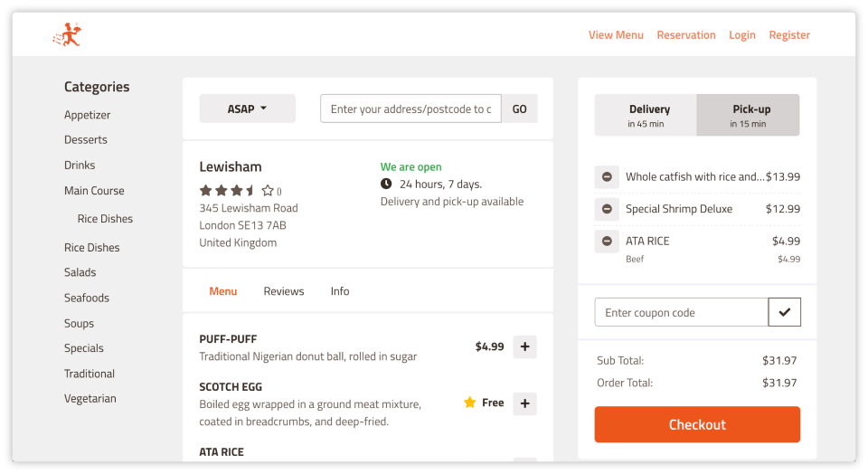
Task: Click the Special Shrimp Deluxe cart item name
Action: click(x=679, y=209)
